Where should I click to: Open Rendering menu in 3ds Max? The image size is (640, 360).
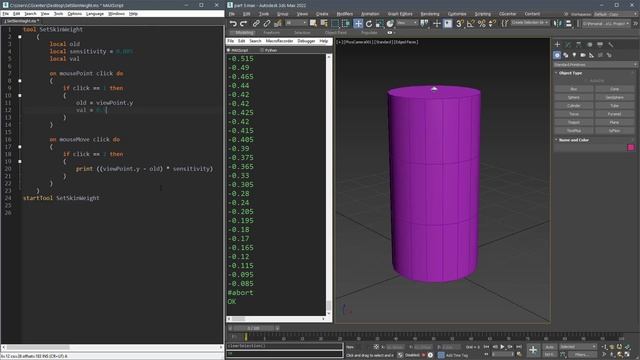[430, 14]
